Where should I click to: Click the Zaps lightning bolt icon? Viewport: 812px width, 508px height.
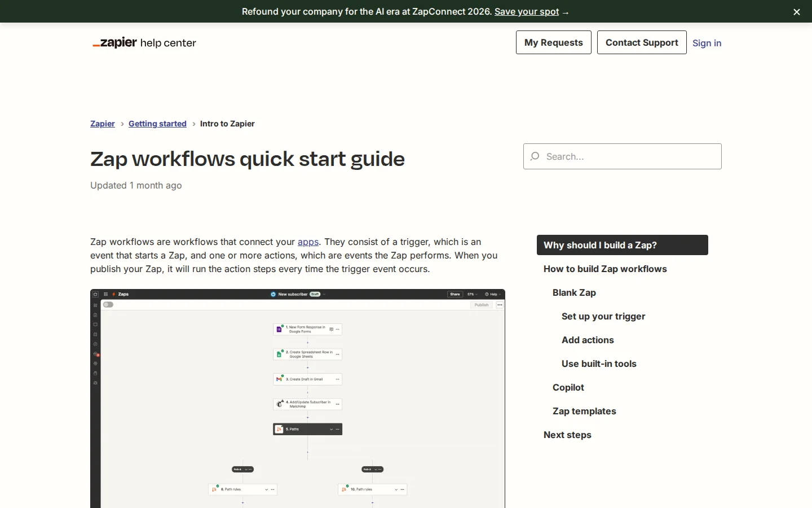pyautogui.click(x=114, y=294)
